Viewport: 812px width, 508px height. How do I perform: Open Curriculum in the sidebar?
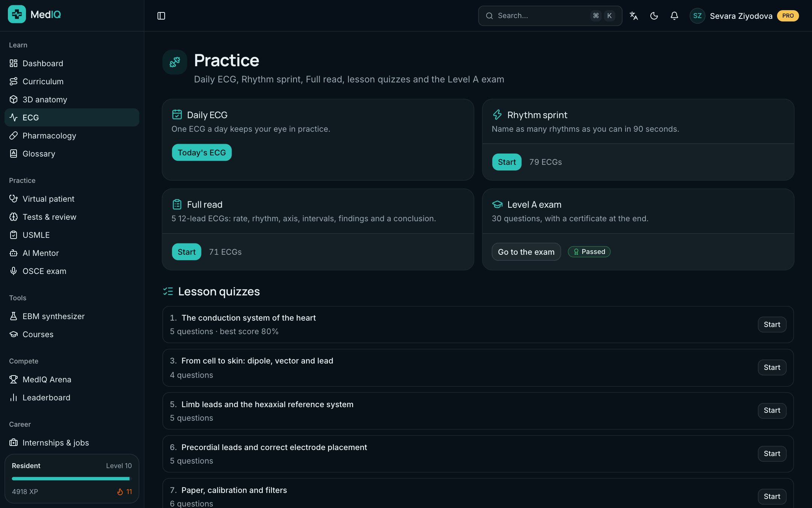tap(72, 81)
